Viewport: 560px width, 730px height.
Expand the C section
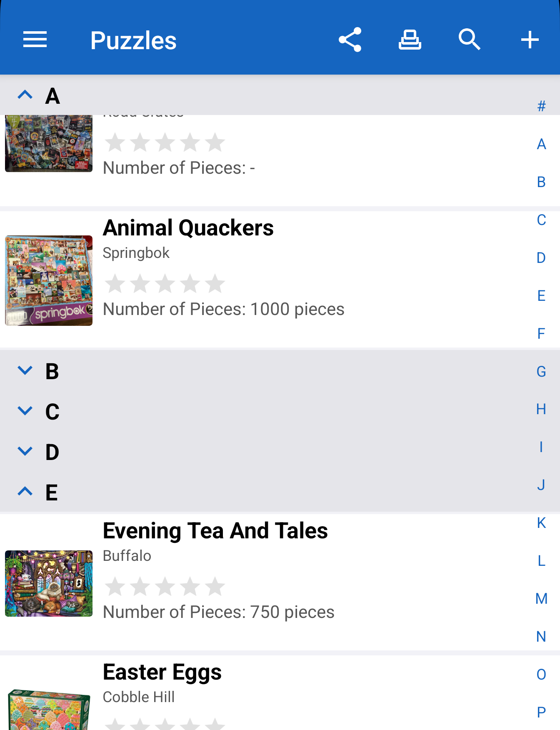click(x=25, y=411)
